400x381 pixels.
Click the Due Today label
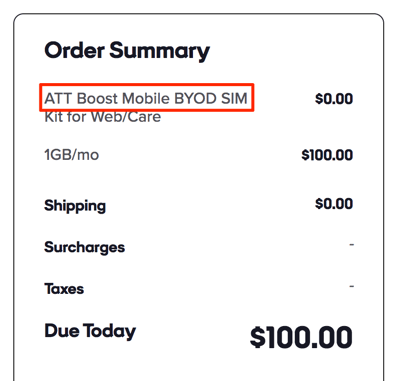[x=90, y=331]
